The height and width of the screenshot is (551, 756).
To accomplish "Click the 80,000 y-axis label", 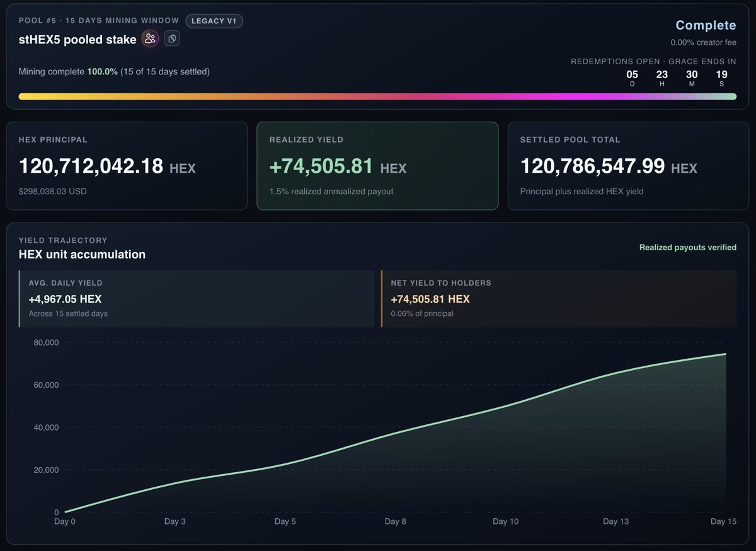I will (x=45, y=342).
